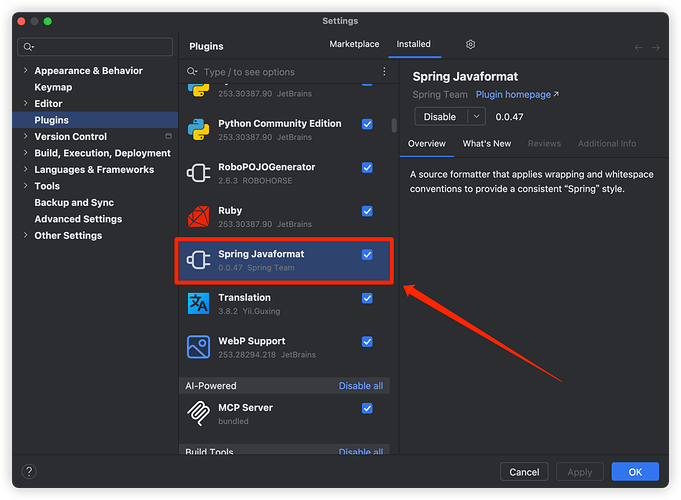Open the plugins gear settings menu
Screen dimensions: 681x500
tap(470, 45)
